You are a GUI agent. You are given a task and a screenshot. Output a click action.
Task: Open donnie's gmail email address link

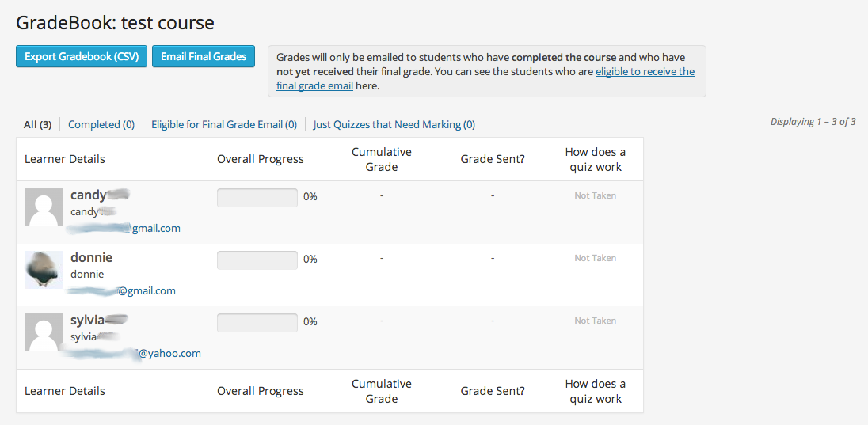point(122,290)
